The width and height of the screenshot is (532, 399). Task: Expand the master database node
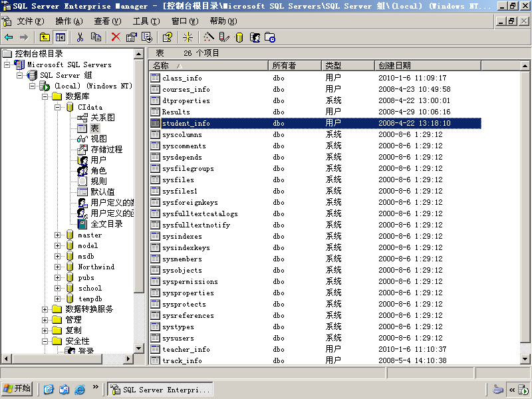[x=57, y=235]
